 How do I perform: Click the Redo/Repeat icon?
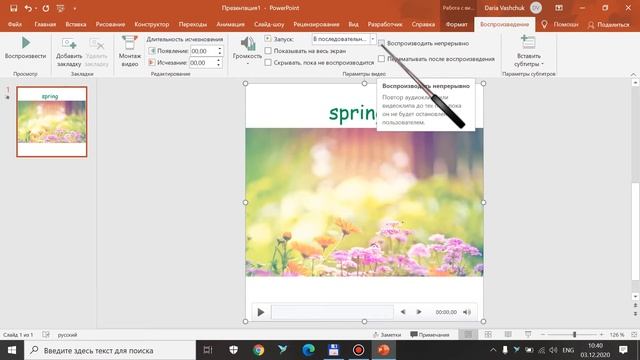coord(46,8)
